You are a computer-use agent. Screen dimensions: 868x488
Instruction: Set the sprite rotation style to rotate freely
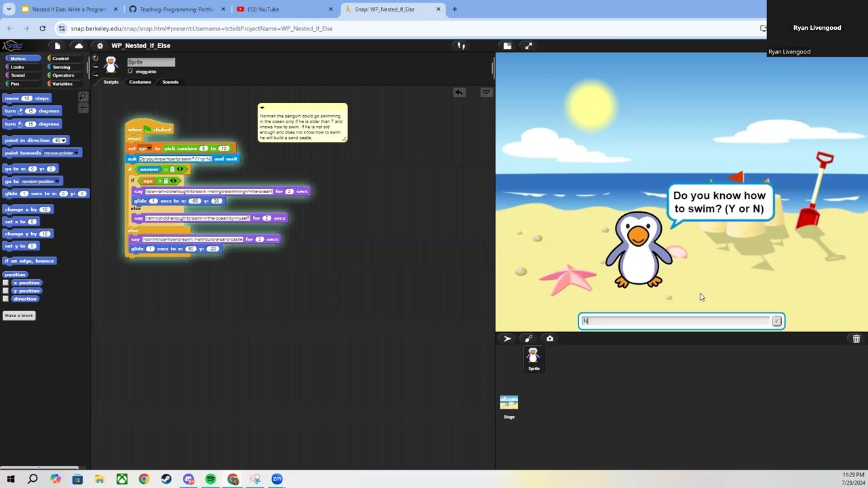pos(96,58)
